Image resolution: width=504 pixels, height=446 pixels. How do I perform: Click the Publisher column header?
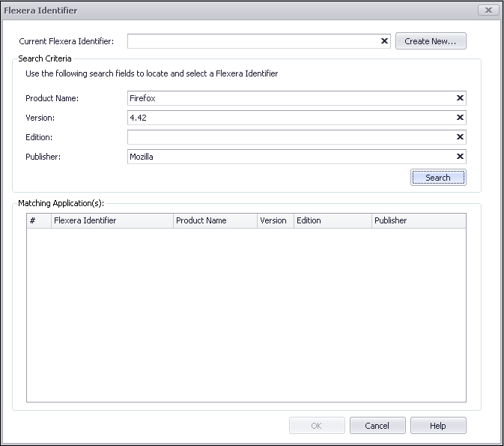418,220
